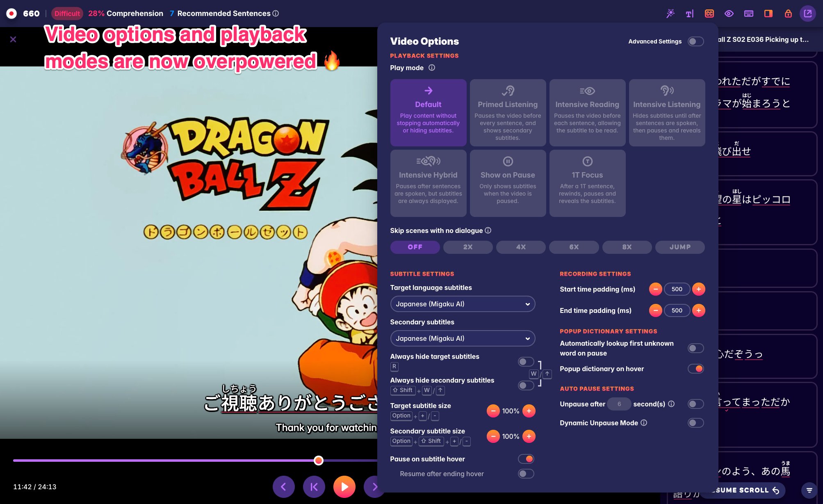This screenshot has height=504, width=823.
Task: Select Intensive Hybrid play mode
Action: pyautogui.click(x=428, y=183)
